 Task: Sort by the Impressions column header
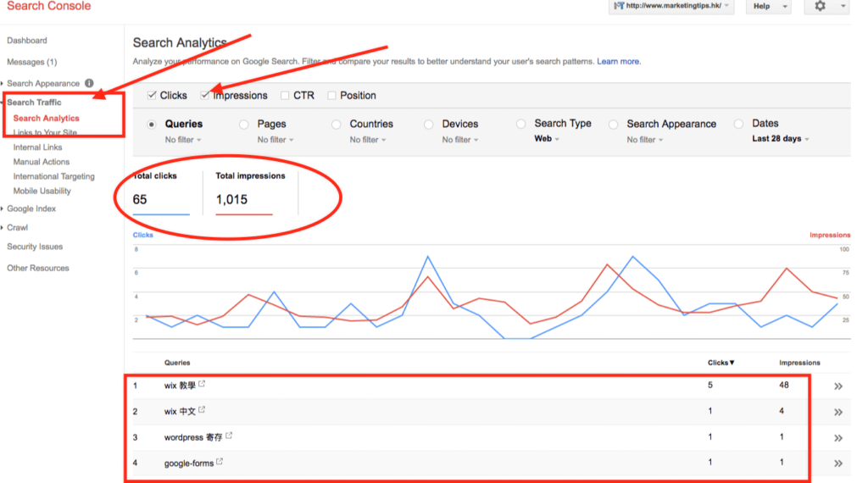[799, 363]
